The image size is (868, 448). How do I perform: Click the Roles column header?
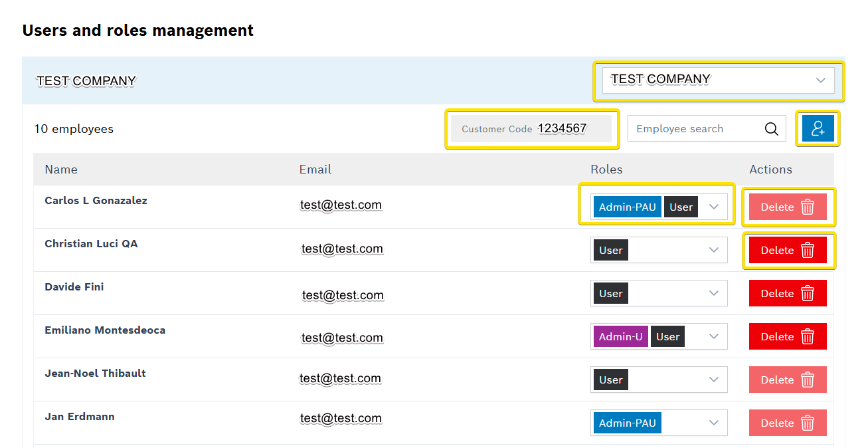[606, 169]
